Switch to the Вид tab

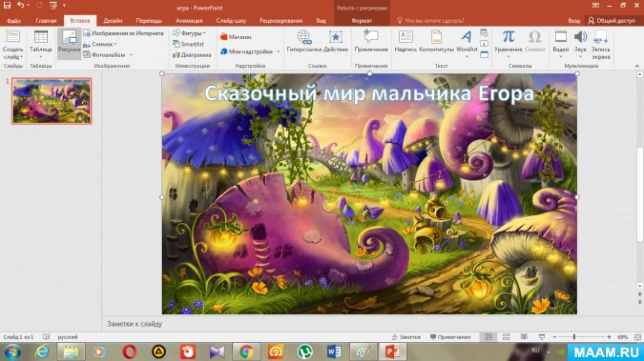[x=321, y=21]
